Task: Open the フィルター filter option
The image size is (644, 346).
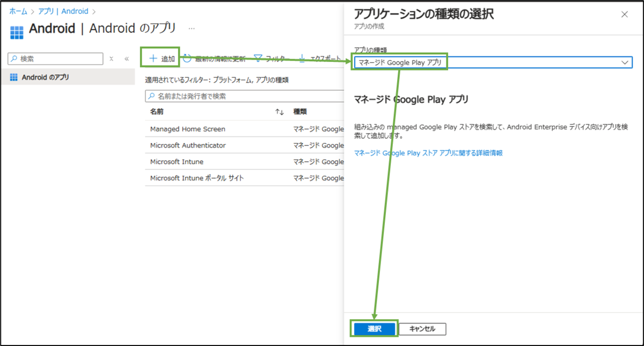Action: pyautogui.click(x=272, y=59)
